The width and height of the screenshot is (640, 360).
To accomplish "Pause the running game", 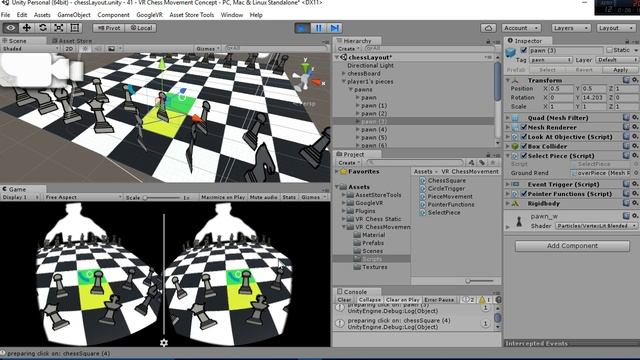I will 318,28.
